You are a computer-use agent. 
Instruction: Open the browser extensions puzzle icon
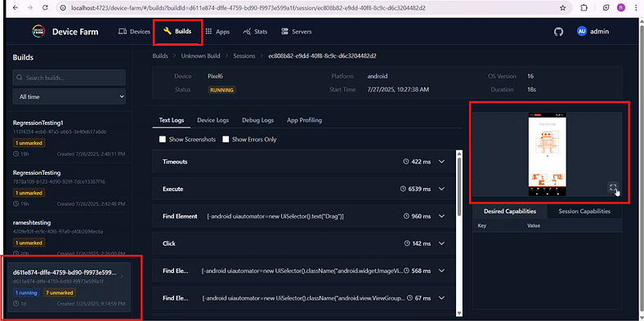pos(584,8)
